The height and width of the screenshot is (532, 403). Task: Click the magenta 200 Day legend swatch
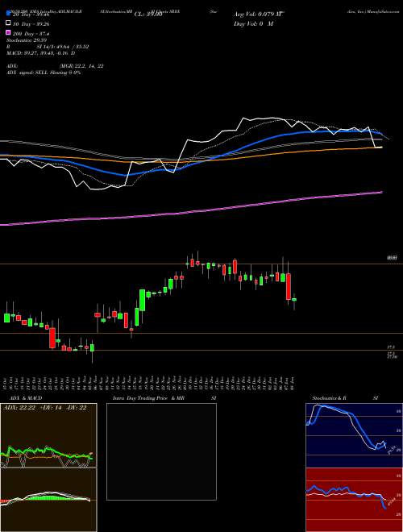[8, 33]
